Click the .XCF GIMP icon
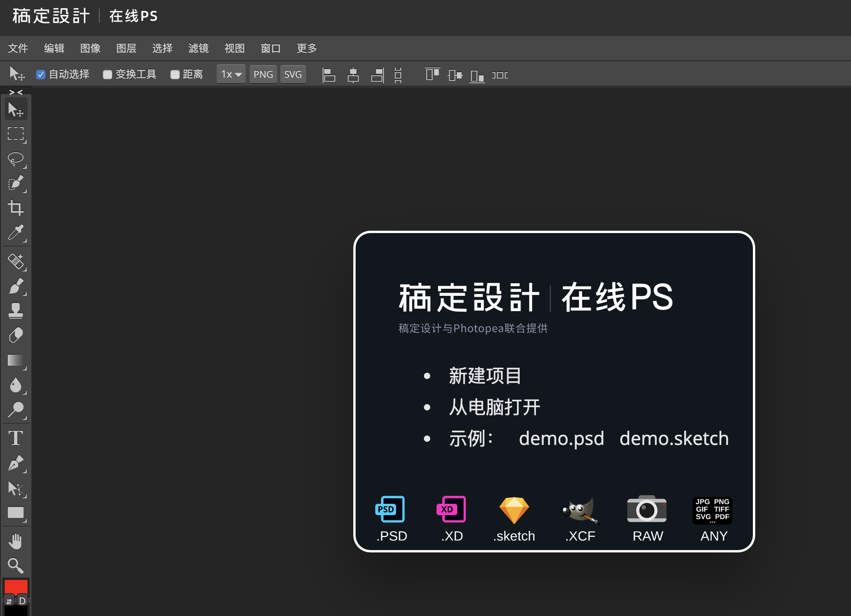The image size is (851, 616). [581, 510]
